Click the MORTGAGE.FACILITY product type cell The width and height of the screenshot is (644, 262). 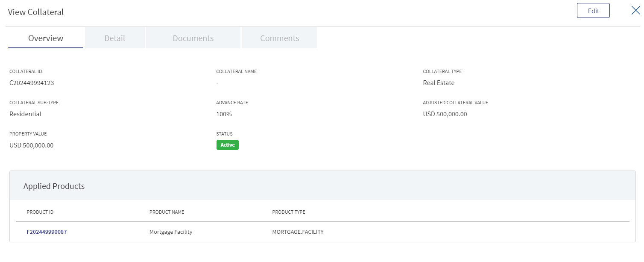[298, 232]
